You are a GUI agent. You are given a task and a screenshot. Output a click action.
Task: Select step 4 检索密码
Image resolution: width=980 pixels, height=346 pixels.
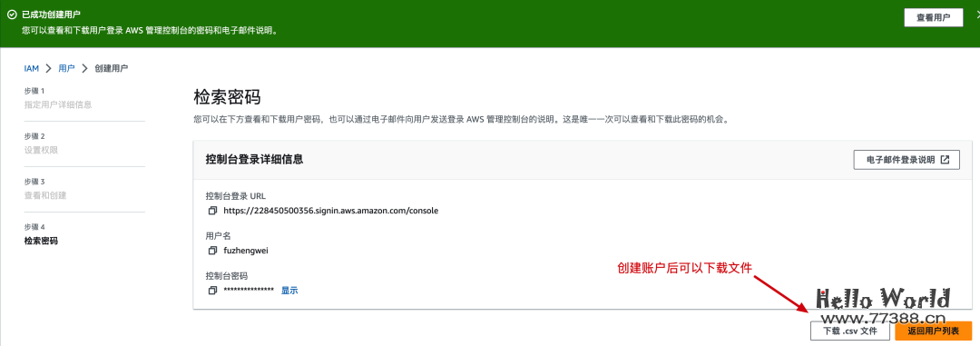click(x=41, y=241)
